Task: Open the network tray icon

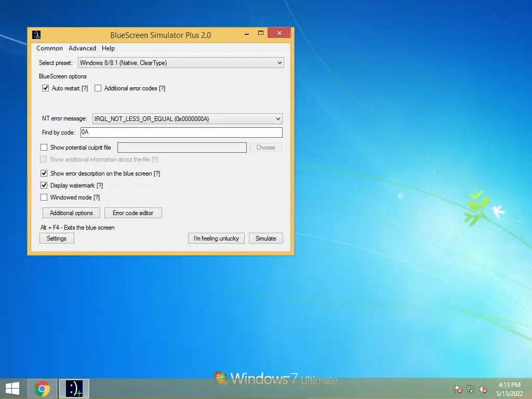Action: (x=471, y=389)
